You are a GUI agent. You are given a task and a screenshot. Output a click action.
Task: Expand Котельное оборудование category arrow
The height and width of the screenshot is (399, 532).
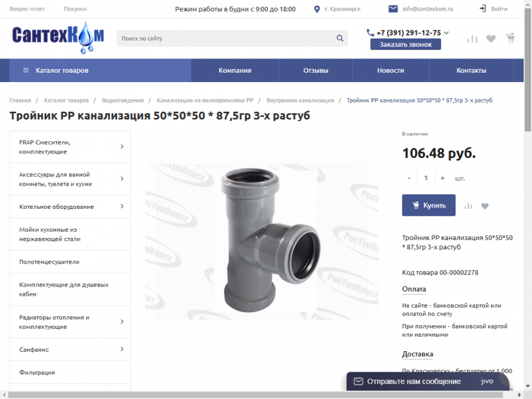(122, 206)
